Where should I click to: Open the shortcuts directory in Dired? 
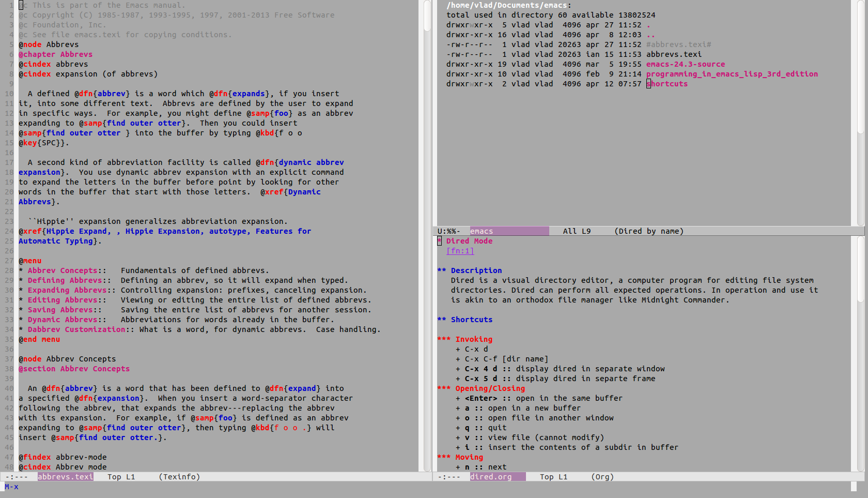667,84
